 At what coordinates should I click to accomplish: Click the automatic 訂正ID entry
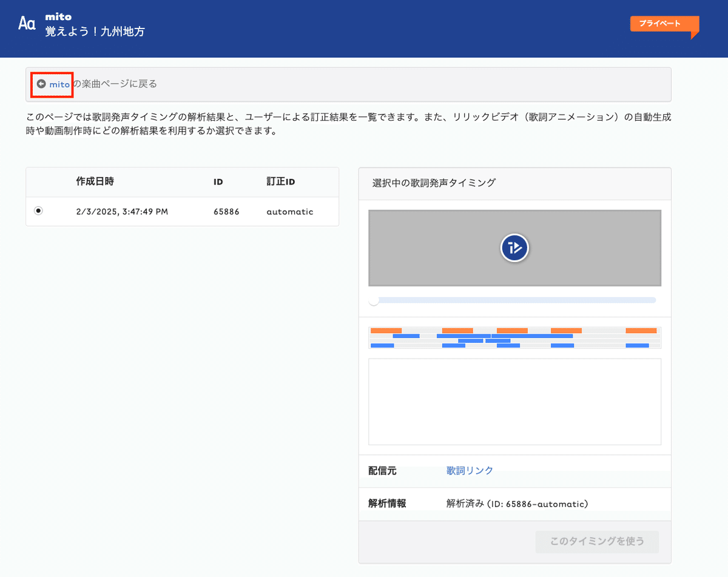tap(289, 211)
